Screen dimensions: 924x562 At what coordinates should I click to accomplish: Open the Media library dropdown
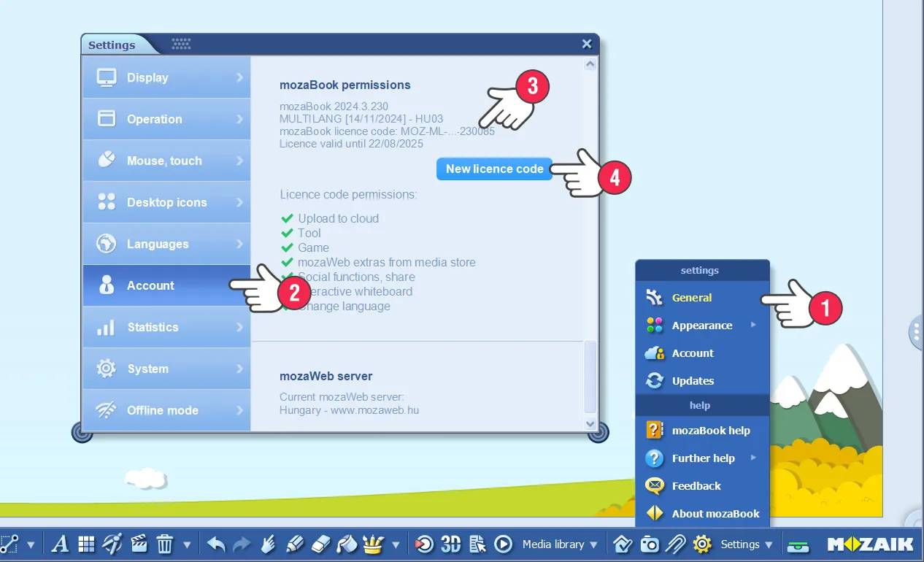click(x=559, y=544)
